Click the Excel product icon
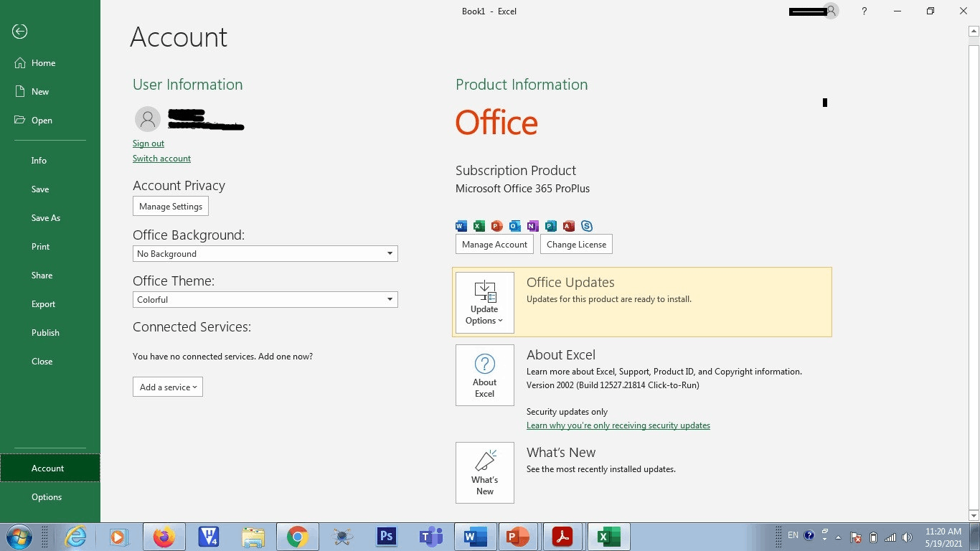980x551 pixels. pyautogui.click(x=479, y=226)
